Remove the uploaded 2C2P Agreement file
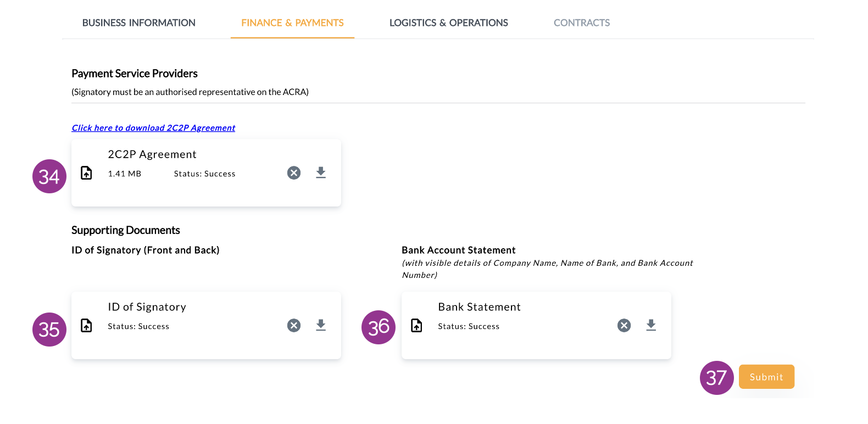This screenshot has width=868, height=424. pos(294,173)
